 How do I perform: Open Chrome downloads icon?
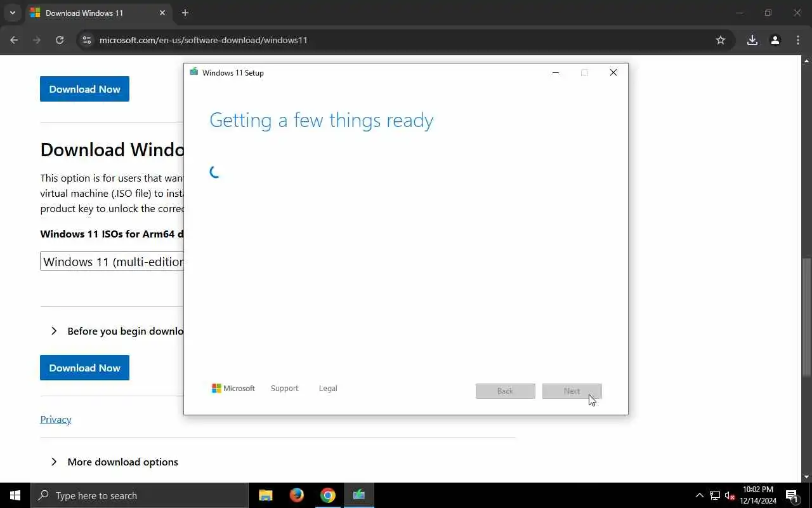click(752, 40)
